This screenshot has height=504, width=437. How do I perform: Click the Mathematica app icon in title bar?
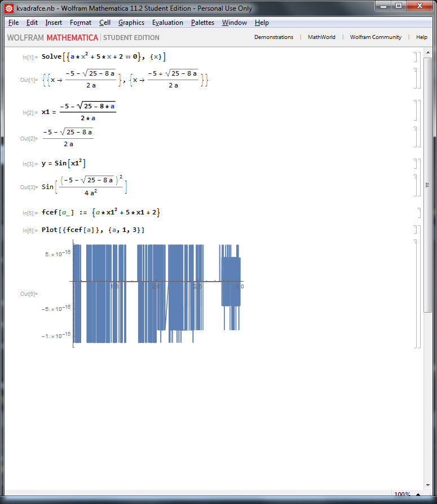coord(9,8)
